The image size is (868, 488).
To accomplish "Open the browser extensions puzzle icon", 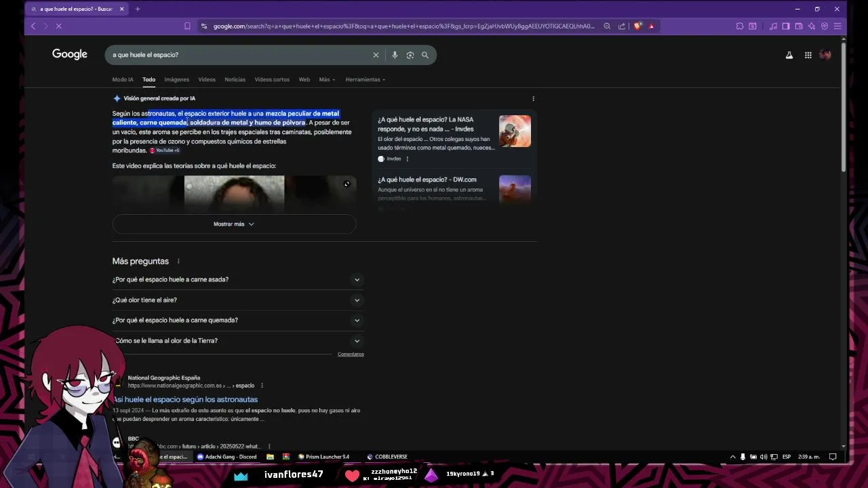I will pos(740,26).
